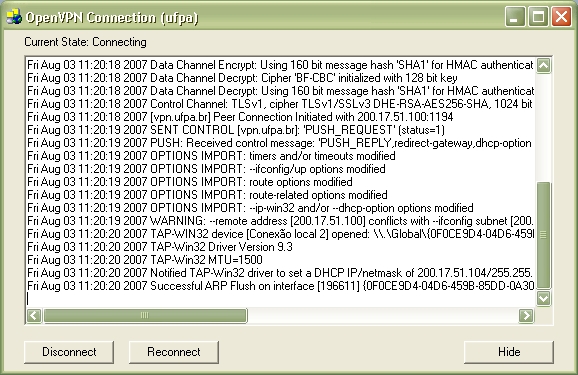Click the Reconnect button

click(x=174, y=352)
